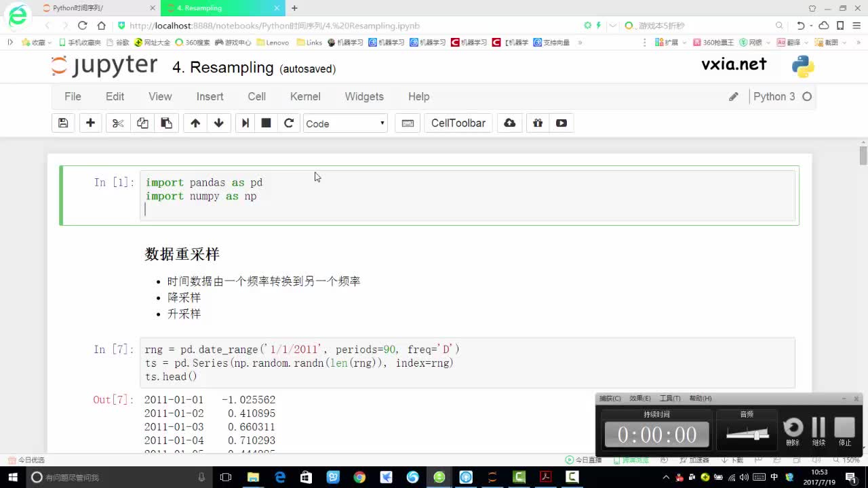Open the cell type Code dropdown
Screen dimensions: 868x488
tap(346, 123)
